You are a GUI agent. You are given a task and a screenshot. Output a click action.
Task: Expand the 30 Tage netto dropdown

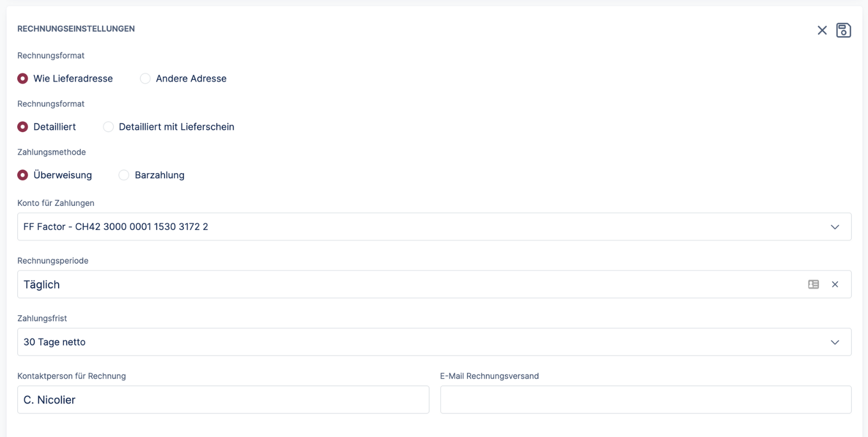(418, 342)
